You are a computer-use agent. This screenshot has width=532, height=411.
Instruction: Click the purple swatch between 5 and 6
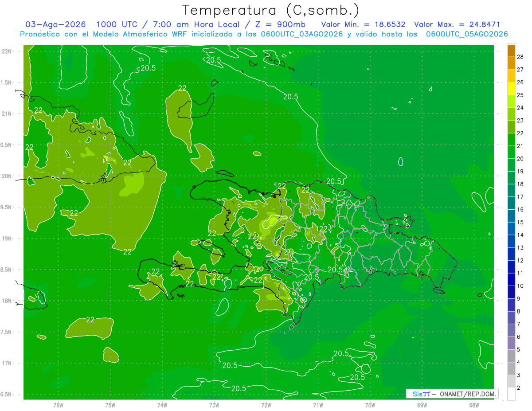(511, 343)
